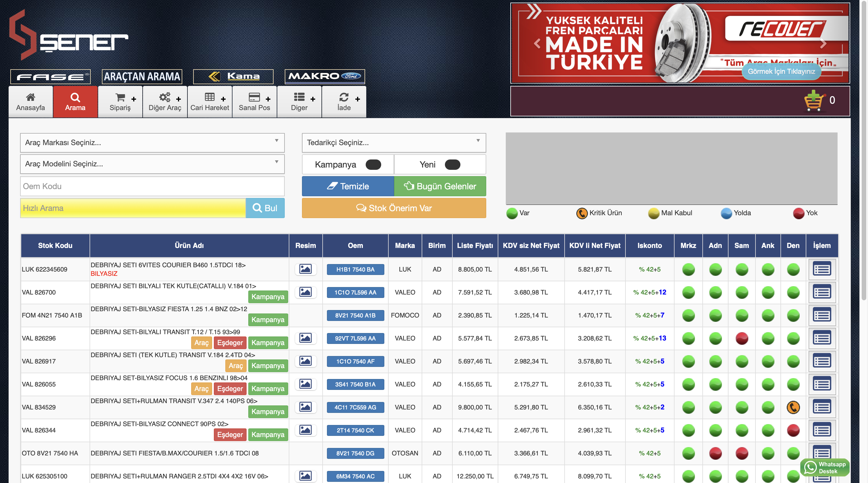Open İşlem list icon for VAL 826344
The width and height of the screenshot is (868, 483).
[821, 430]
